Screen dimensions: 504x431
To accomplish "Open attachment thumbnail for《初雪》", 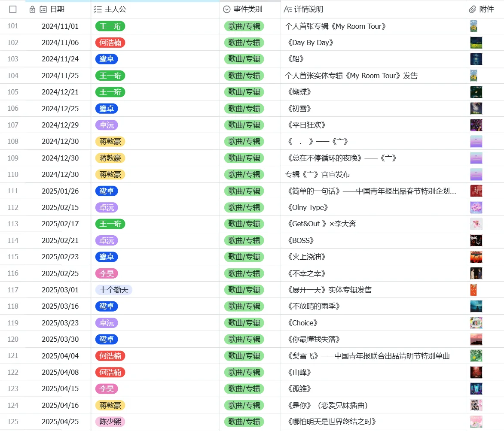I will [476, 109].
